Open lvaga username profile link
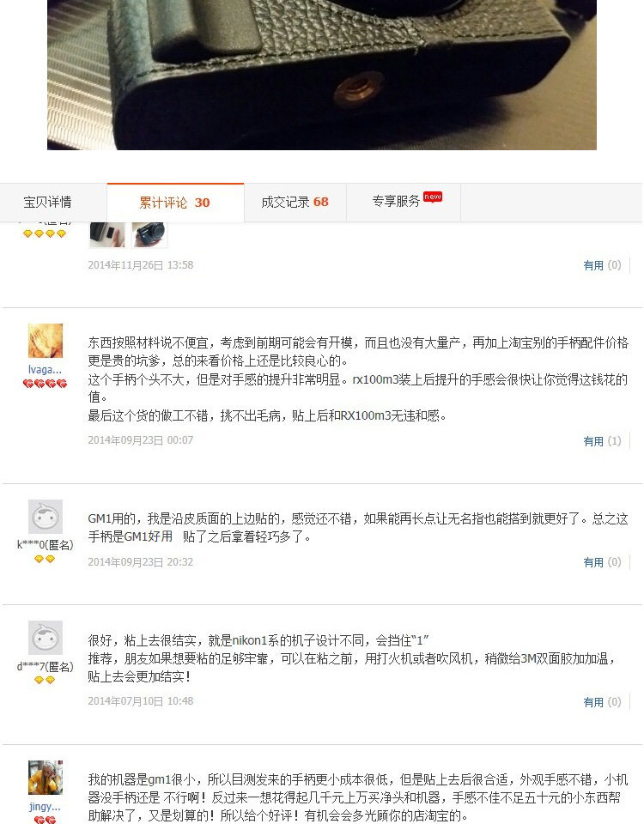644x824 pixels. point(45,369)
